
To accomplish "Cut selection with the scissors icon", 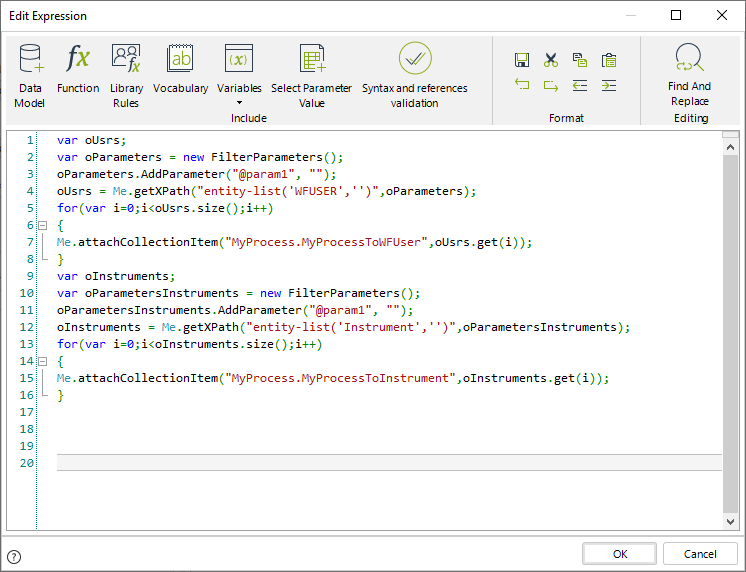I will [551, 60].
